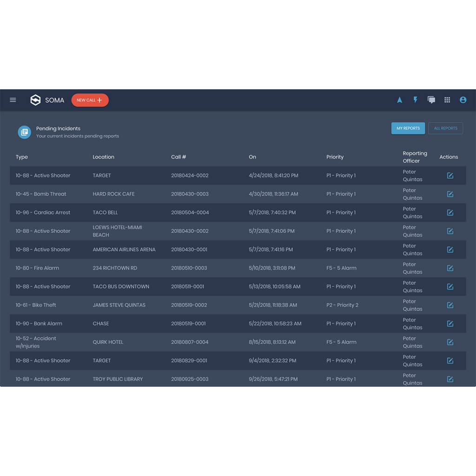476x476 pixels.
Task: Click date 5/22/2018, 10:58:23 AM
Action: (x=275, y=324)
